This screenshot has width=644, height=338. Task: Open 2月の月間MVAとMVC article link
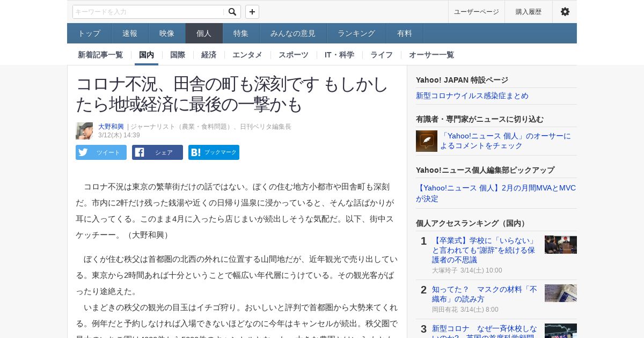click(496, 193)
